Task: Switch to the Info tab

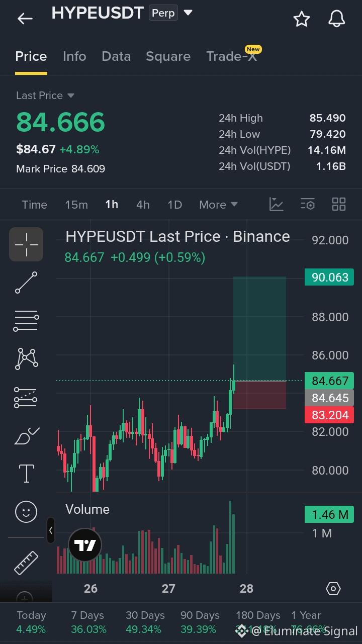Action: [74, 56]
